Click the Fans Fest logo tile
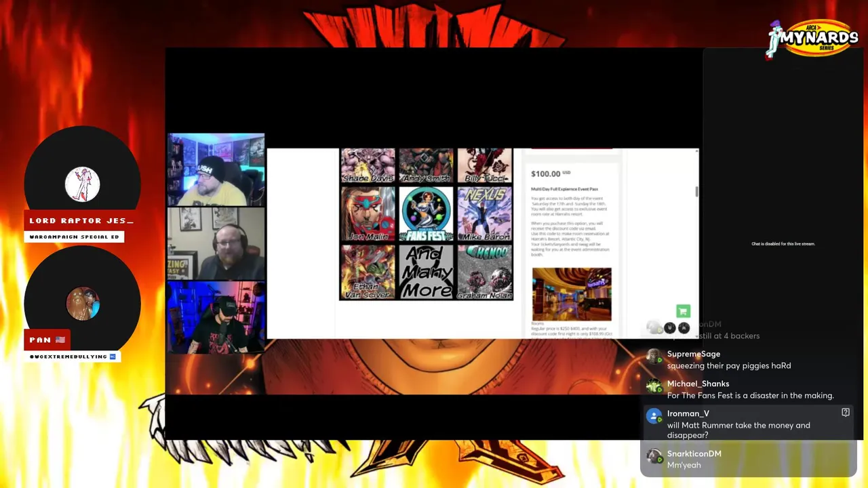 tap(426, 214)
